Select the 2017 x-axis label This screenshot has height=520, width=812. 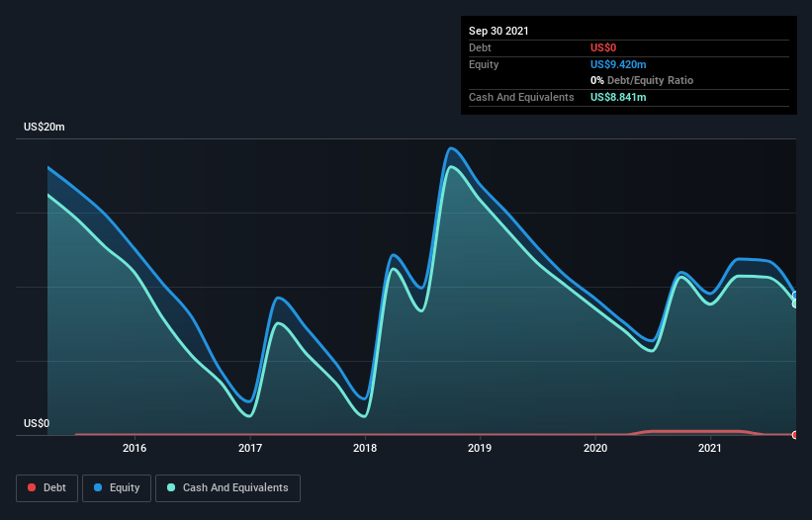(x=249, y=448)
